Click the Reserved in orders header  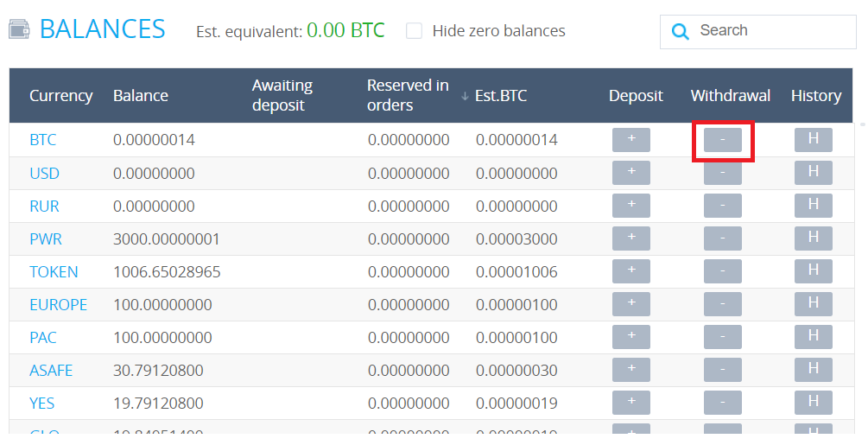[x=408, y=95]
